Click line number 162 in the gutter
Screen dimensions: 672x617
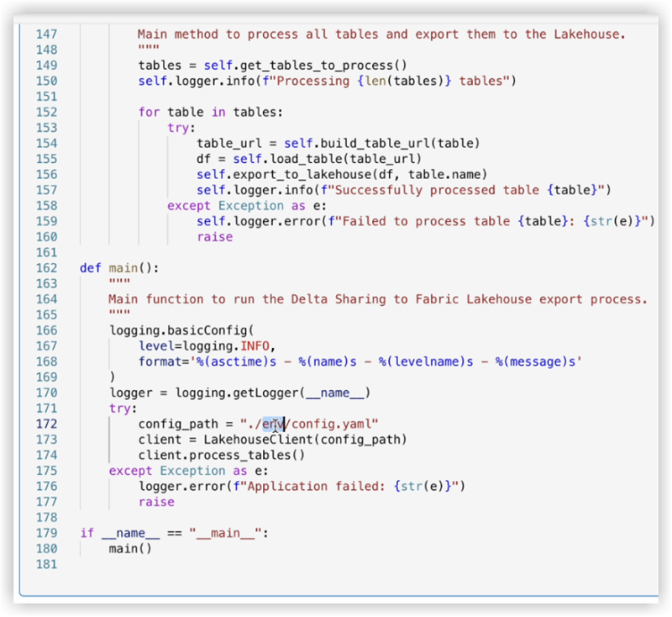pos(45,268)
